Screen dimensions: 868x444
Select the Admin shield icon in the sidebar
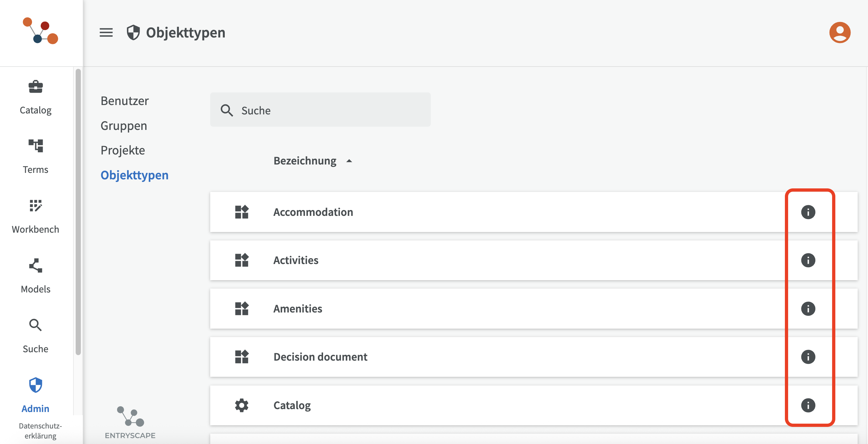pos(35,386)
